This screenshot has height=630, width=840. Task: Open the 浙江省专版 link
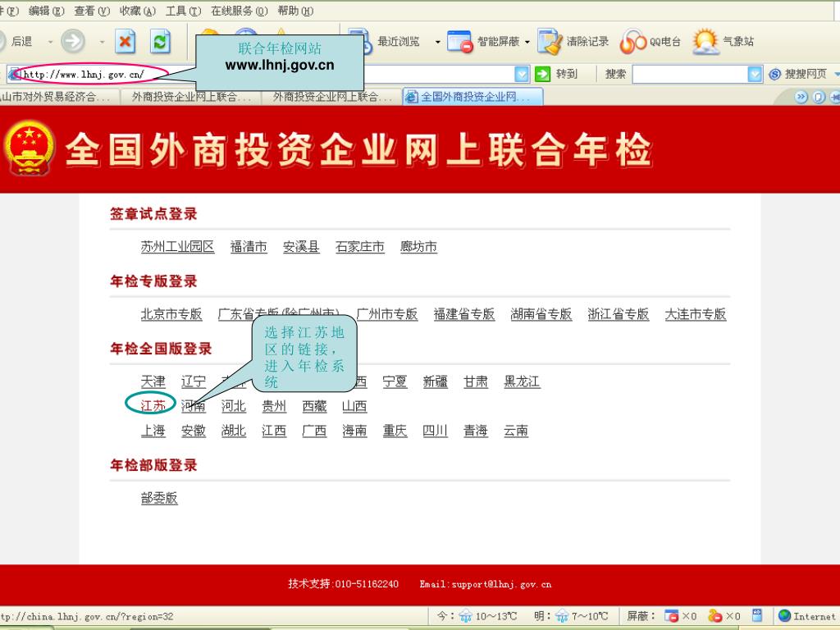pos(619,314)
